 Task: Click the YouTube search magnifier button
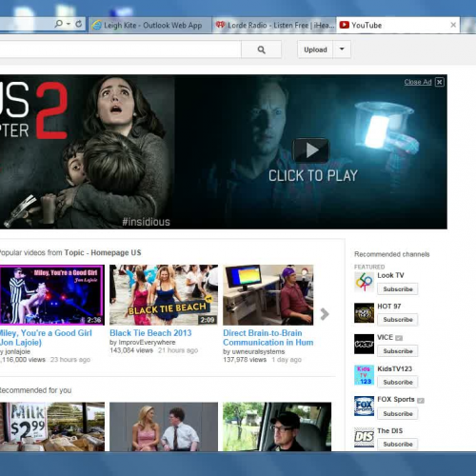[261, 50]
